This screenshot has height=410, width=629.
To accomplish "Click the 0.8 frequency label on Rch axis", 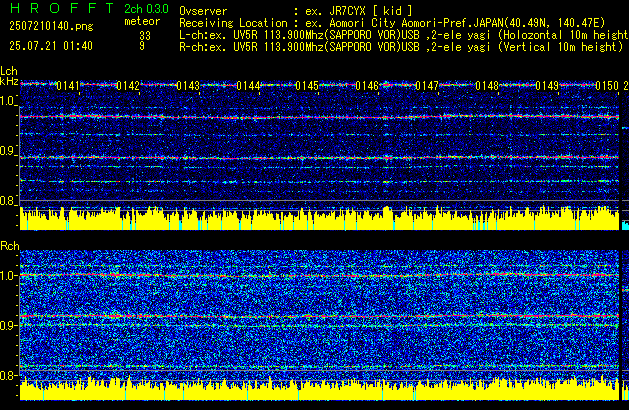I will [8, 375].
